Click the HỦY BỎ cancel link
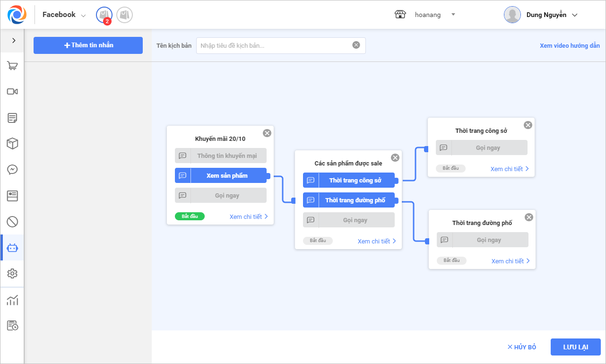 tap(522, 347)
